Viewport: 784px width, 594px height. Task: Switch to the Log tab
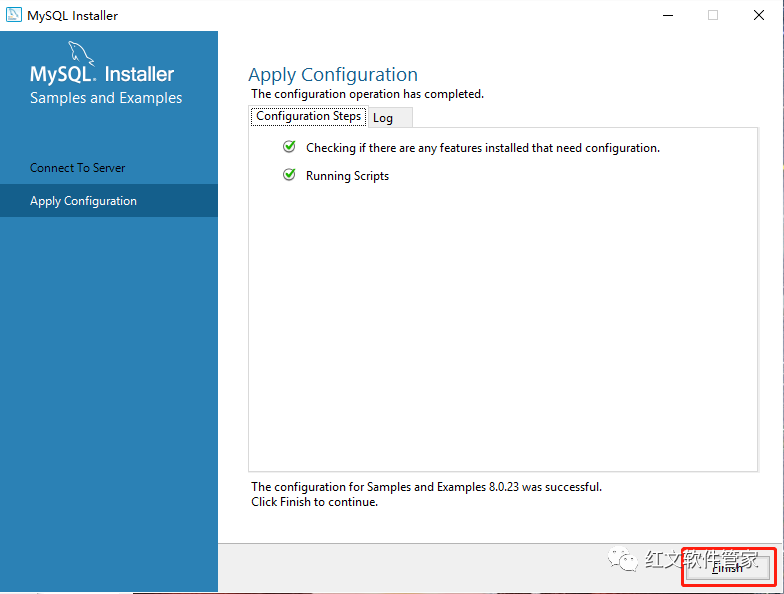[x=390, y=118]
